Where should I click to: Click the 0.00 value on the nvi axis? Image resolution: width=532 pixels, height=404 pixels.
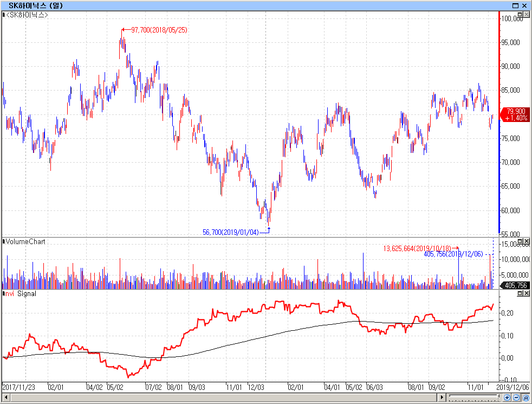pos(508,358)
